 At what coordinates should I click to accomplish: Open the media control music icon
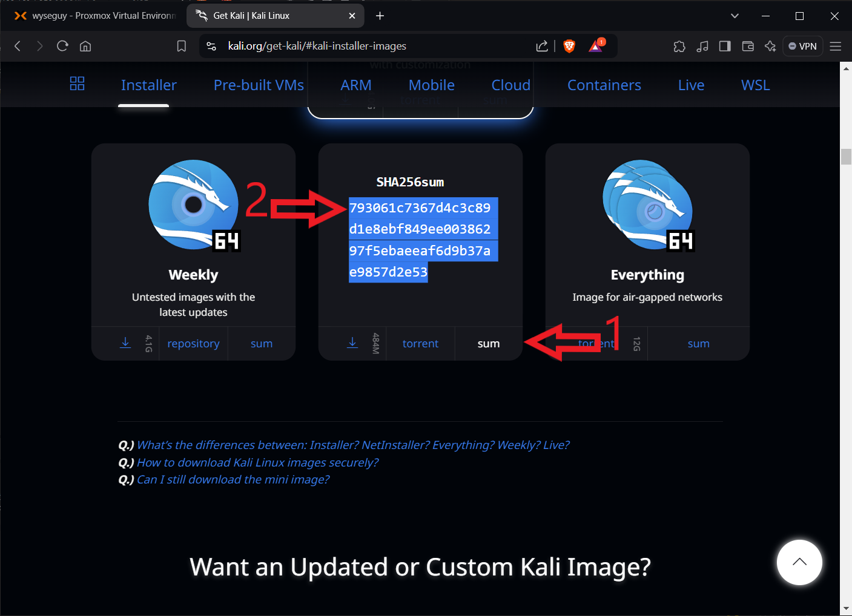click(702, 46)
